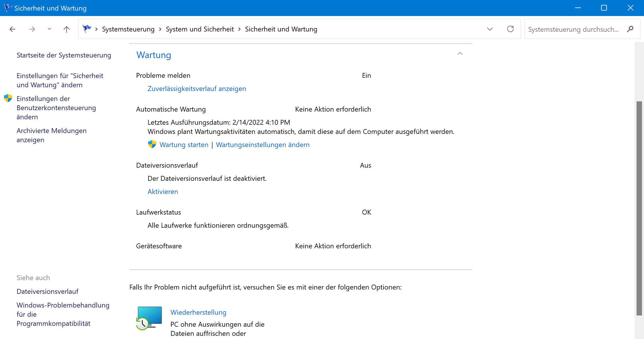This screenshot has height=339, width=644.
Task: Click the Probleme melden label
Action: (163, 76)
